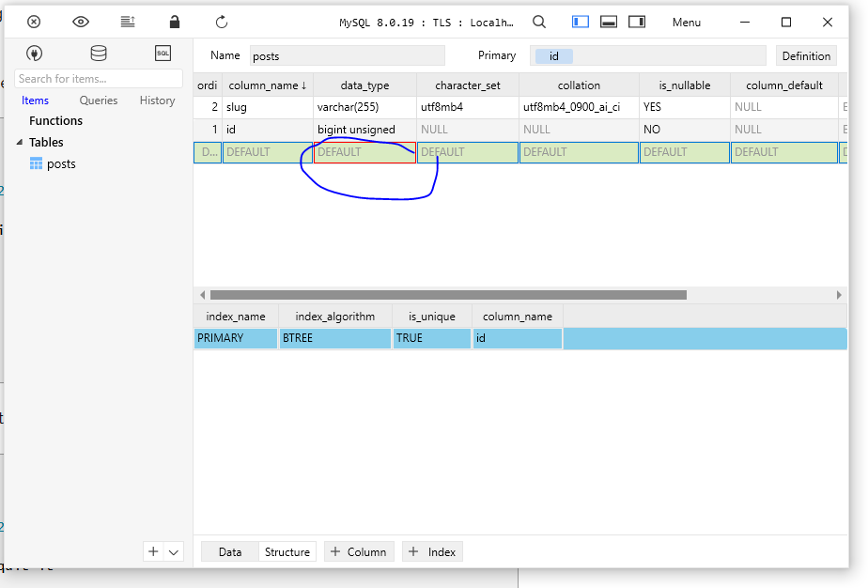
Task: Click the search magnifier in the title bar
Action: (538, 21)
